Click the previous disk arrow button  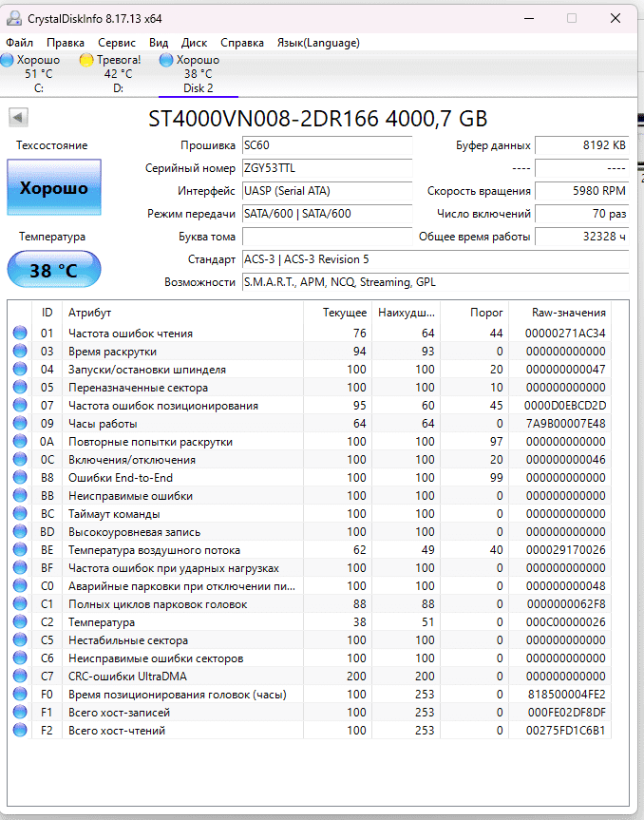(19, 118)
